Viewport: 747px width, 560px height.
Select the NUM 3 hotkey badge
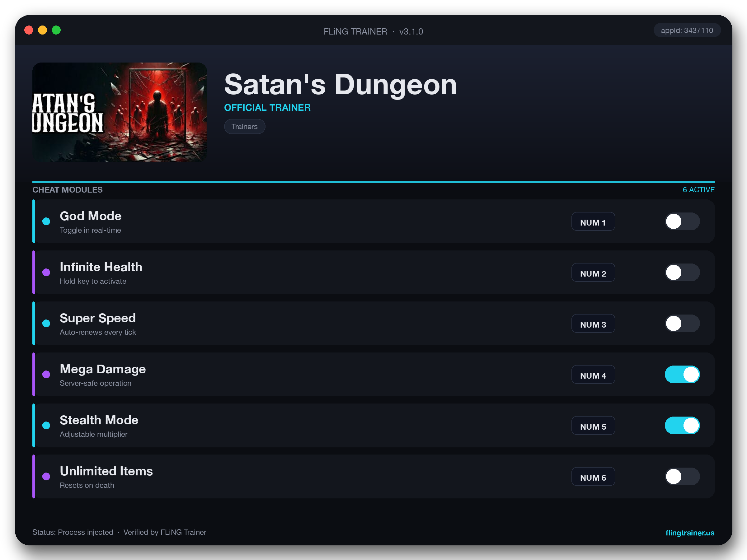tap(593, 324)
